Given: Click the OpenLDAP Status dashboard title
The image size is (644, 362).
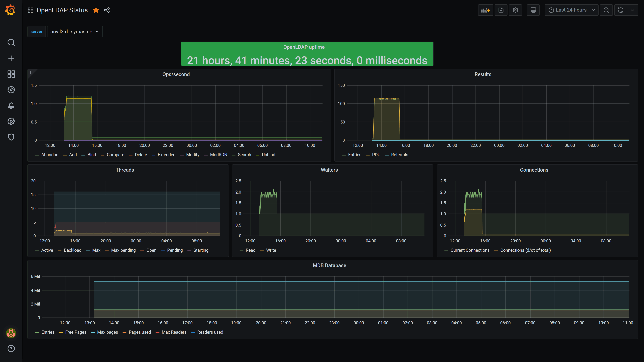Looking at the screenshot, I should [x=62, y=10].
